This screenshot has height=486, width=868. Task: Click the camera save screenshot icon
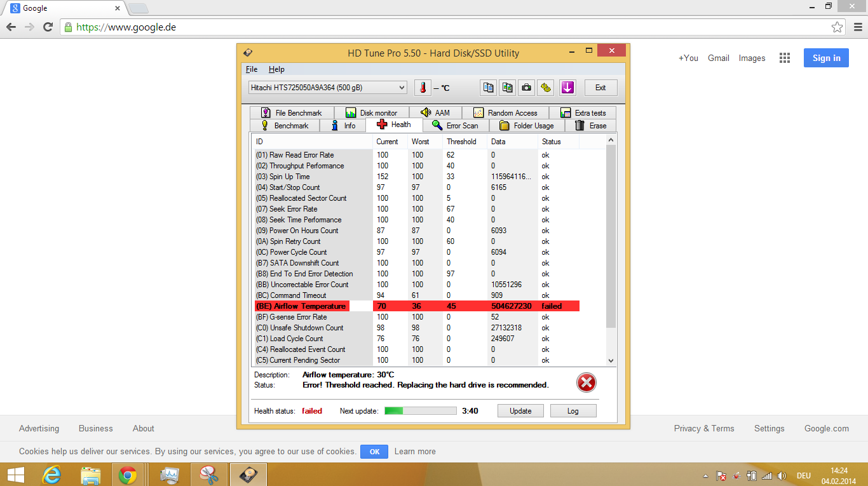pyautogui.click(x=526, y=88)
